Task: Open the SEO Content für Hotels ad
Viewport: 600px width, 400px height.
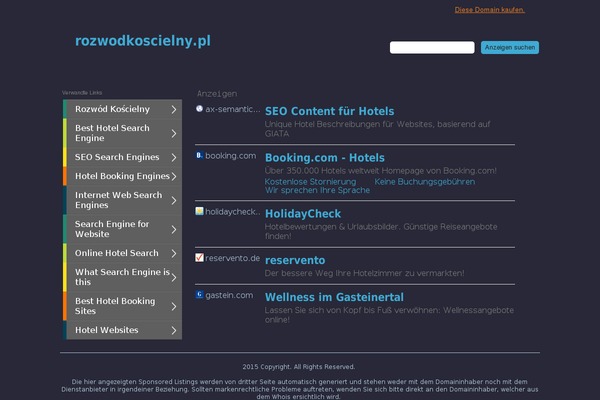Action: pyautogui.click(x=329, y=111)
